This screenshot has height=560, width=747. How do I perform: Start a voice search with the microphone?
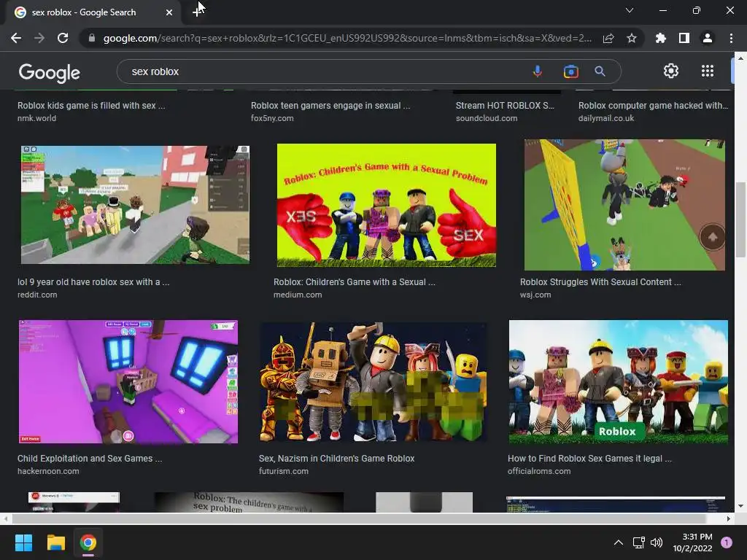click(538, 71)
